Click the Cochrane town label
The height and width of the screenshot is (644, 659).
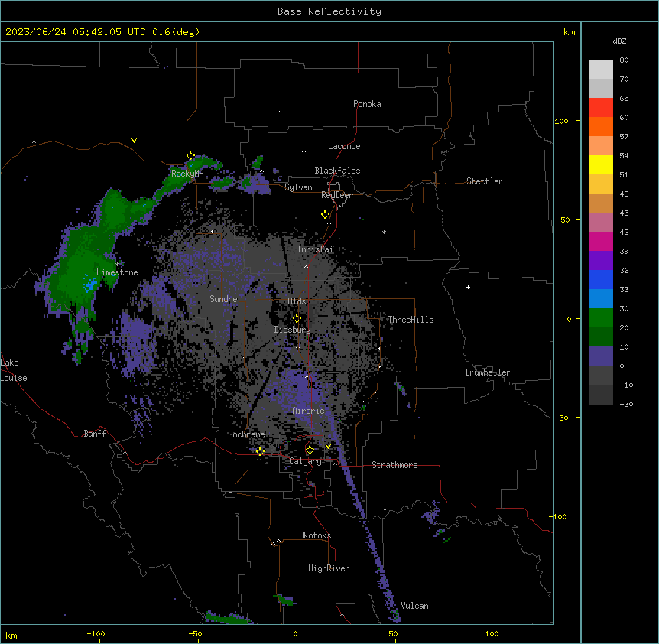click(246, 434)
